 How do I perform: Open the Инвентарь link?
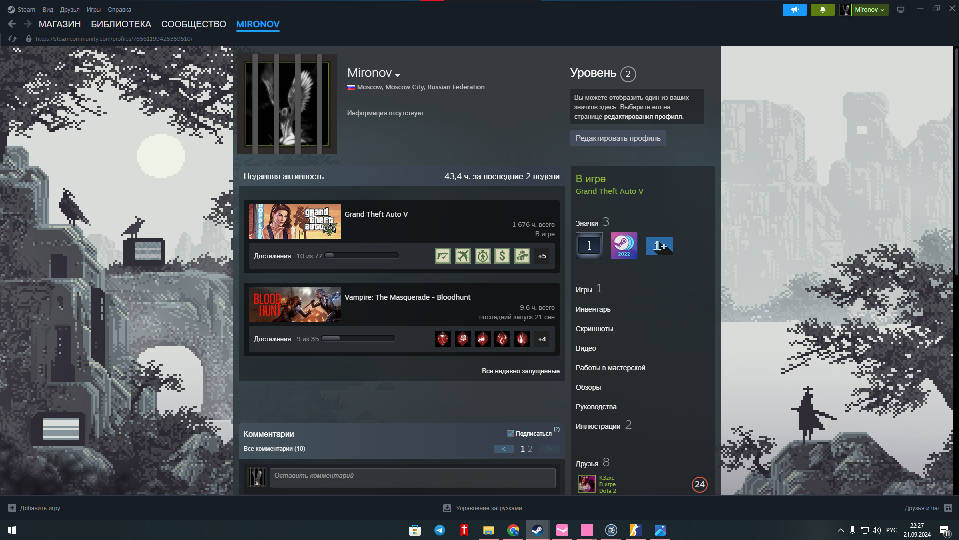coord(593,309)
